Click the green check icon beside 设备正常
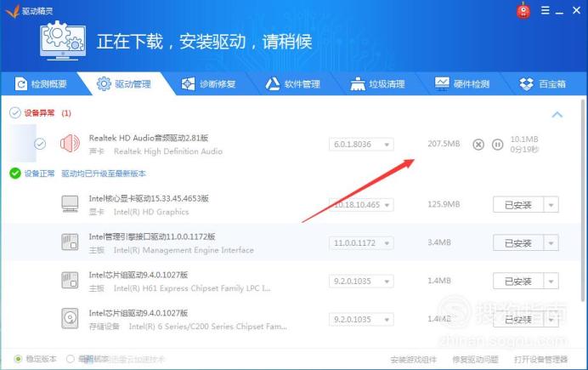This screenshot has width=588, height=370. (15, 174)
